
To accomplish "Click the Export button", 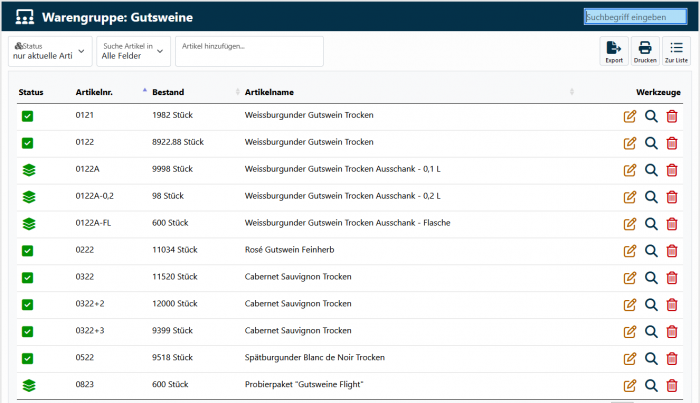I will (613, 51).
